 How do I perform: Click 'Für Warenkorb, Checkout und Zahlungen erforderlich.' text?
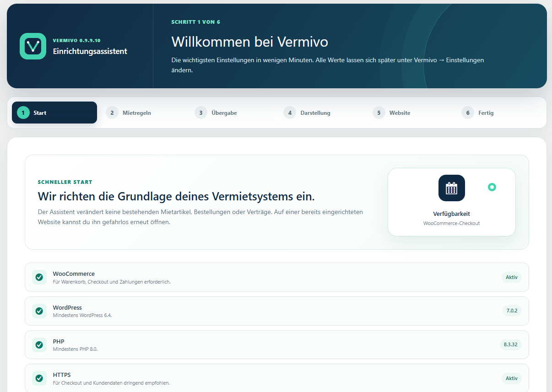(x=112, y=282)
